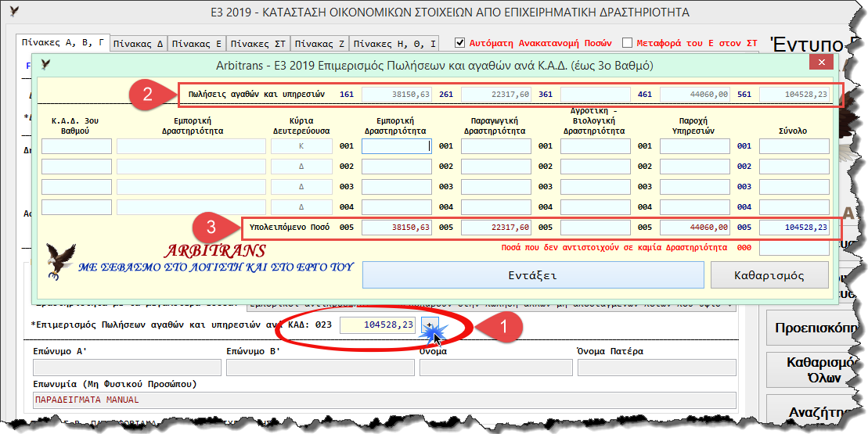Click the Αγροτική-Βιολογική Δραστηριότητα field in row 001
This screenshot has width=868, height=434.
coord(596,146)
